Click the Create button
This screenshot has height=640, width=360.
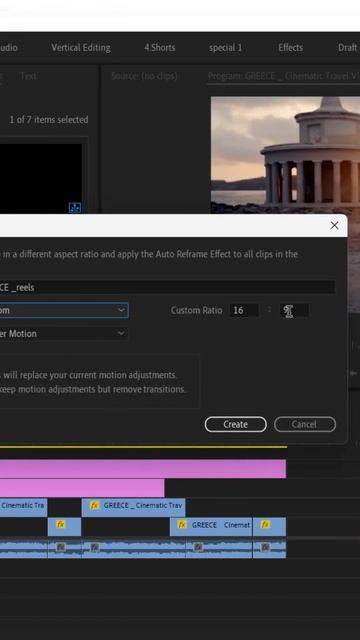pyautogui.click(x=236, y=424)
